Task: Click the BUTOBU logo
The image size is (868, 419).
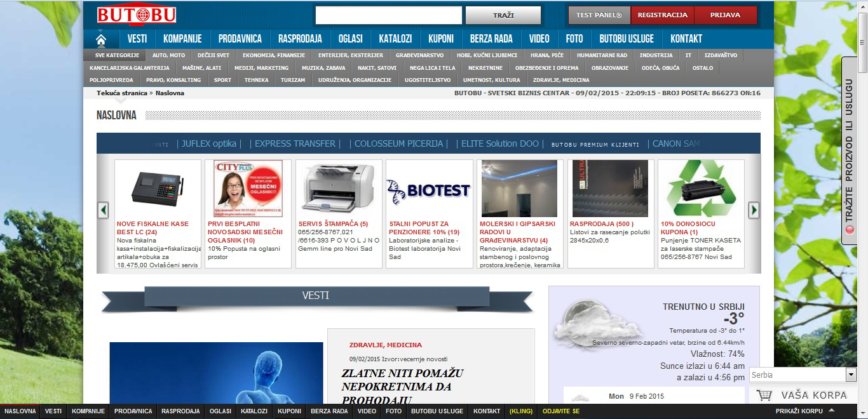Action: [137, 15]
